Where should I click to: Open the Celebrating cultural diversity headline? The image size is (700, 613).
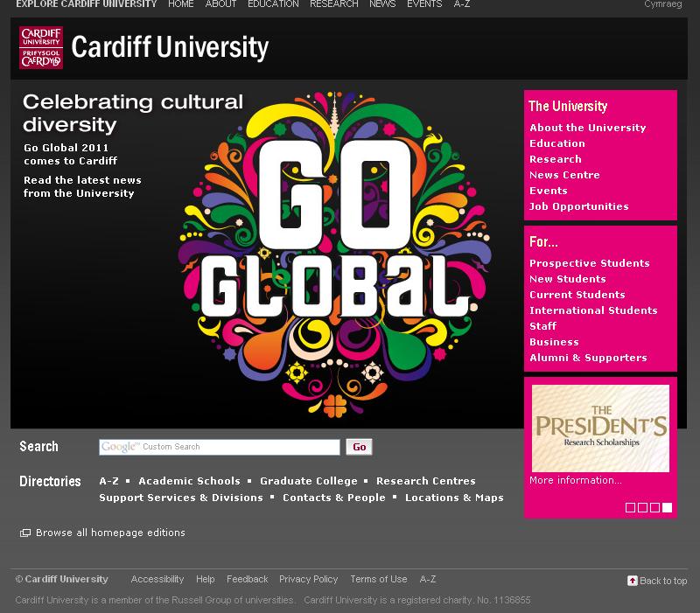pyautogui.click(x=133, y=114)
